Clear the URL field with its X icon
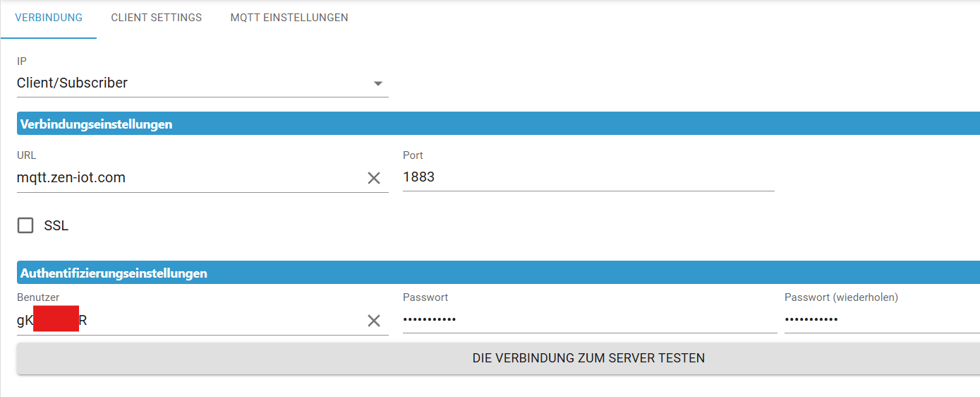Screen dimensions: 980x397 coord(374,178)
